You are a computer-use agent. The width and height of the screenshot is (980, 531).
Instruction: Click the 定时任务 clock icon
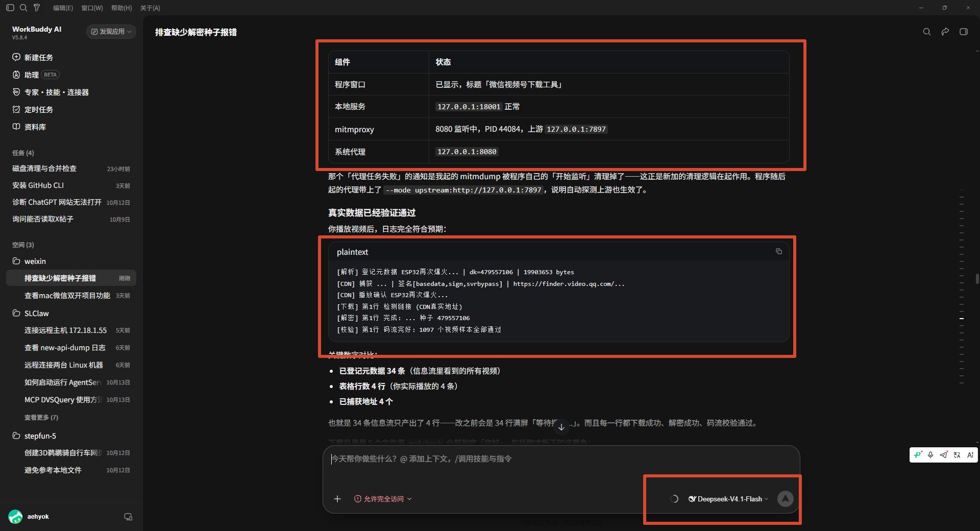(x=16, y=109)
